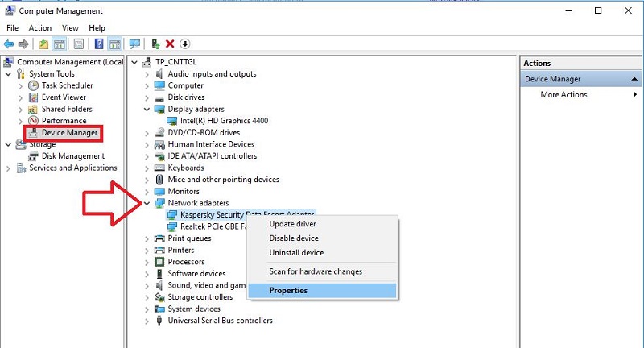Select the Event Viewer icon
644x348 pixels.
click(x=33, y=97)
